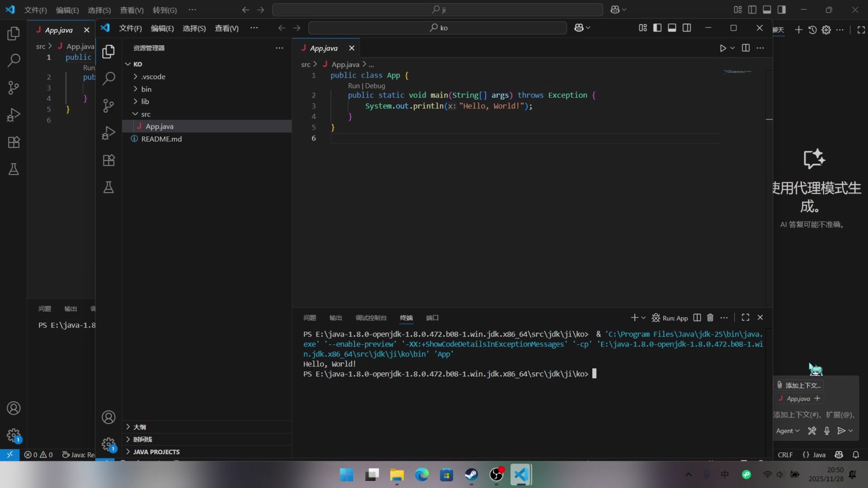Open README.md in the explorer tree
868x488 pixels.
click(x=208, y=139)
